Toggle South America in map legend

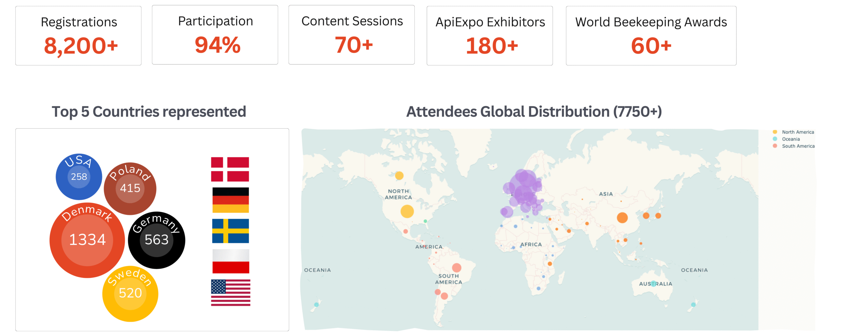[798, 146]
